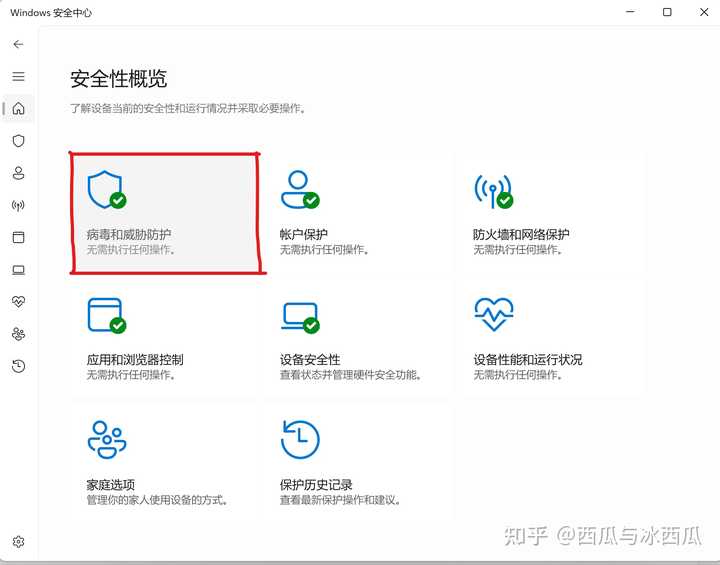Click shield icon on 病毒和威胁防护 card
Image resolution: width=720 pixels, height=565 pixels.
click(x=107, y=190)
